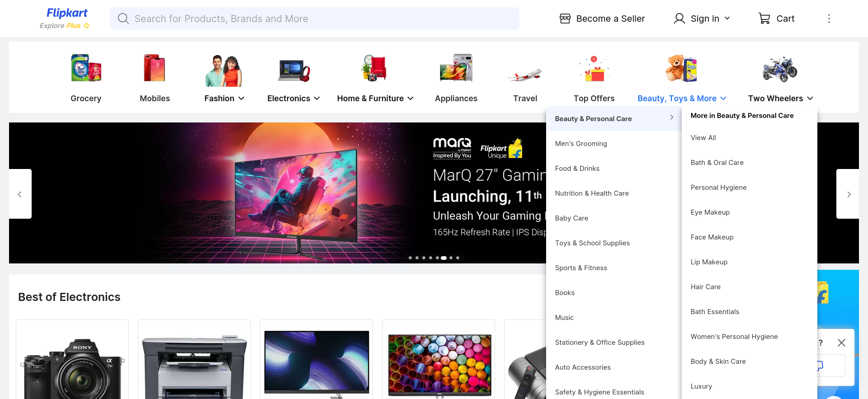Image resolution: width=868 pixels, height=399 pixels.
Task: Collapse the Beauty, Toys & More chevron
Action: click(723, 99)
